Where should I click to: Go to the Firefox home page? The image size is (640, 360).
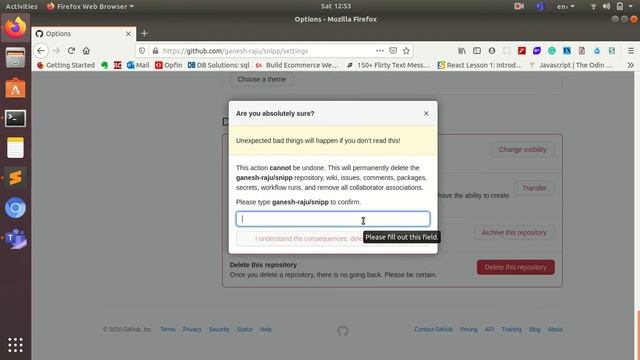coord(86,51)
